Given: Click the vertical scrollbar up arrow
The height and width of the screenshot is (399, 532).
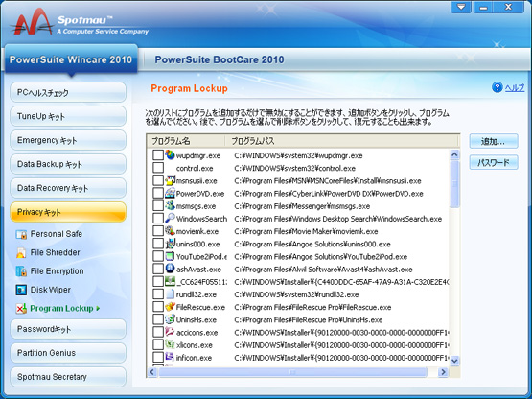Looking at the screenshot, I should (454, 154).
